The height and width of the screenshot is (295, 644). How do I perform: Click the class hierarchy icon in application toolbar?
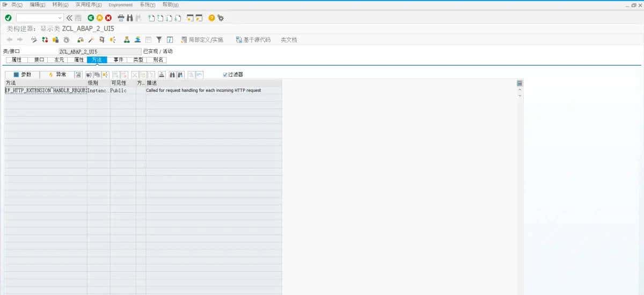coord(127,40)
